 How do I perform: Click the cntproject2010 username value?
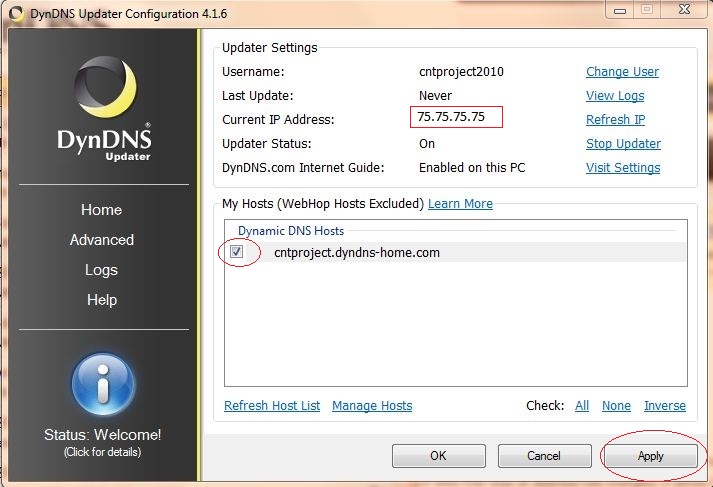coord(461,71)
